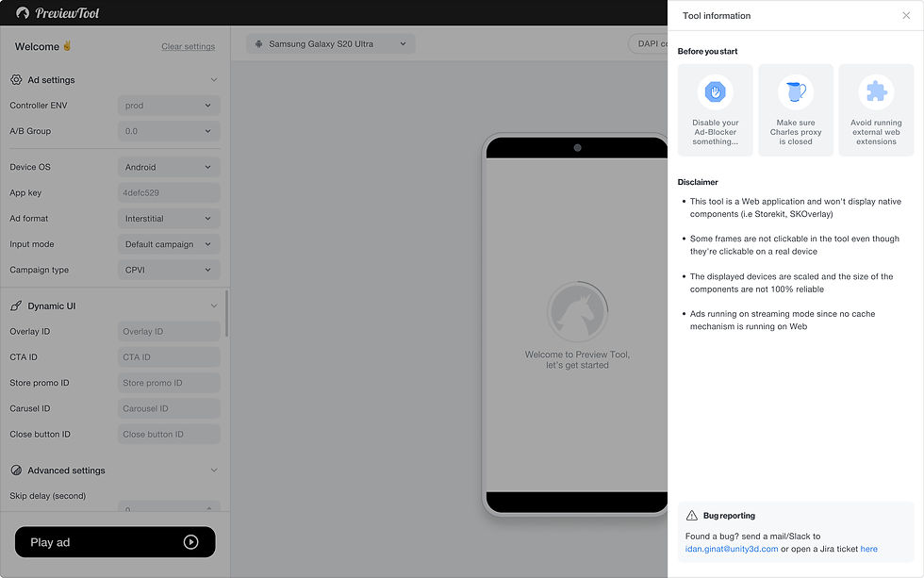Click the Carousel ID input field

[x=169, y=408]
